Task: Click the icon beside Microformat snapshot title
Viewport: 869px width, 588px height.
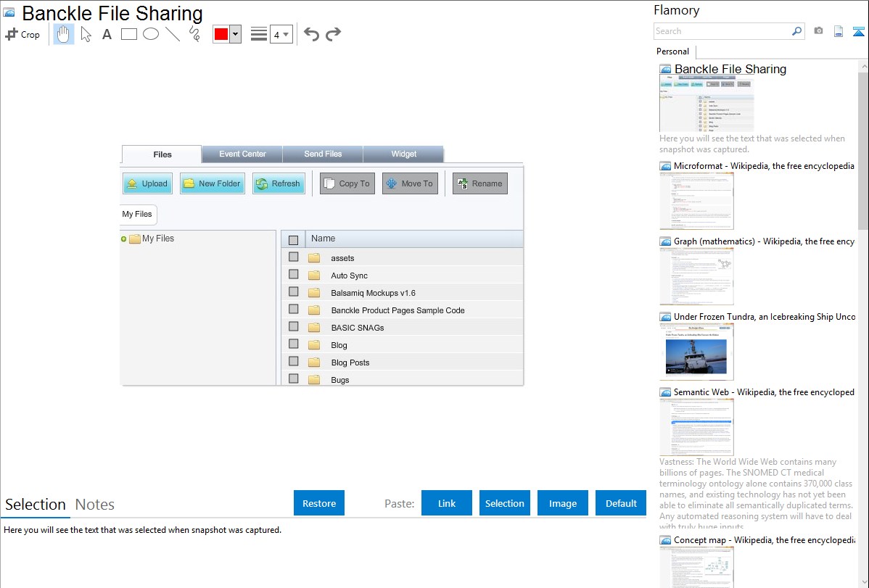Action: tap(665, 166)
